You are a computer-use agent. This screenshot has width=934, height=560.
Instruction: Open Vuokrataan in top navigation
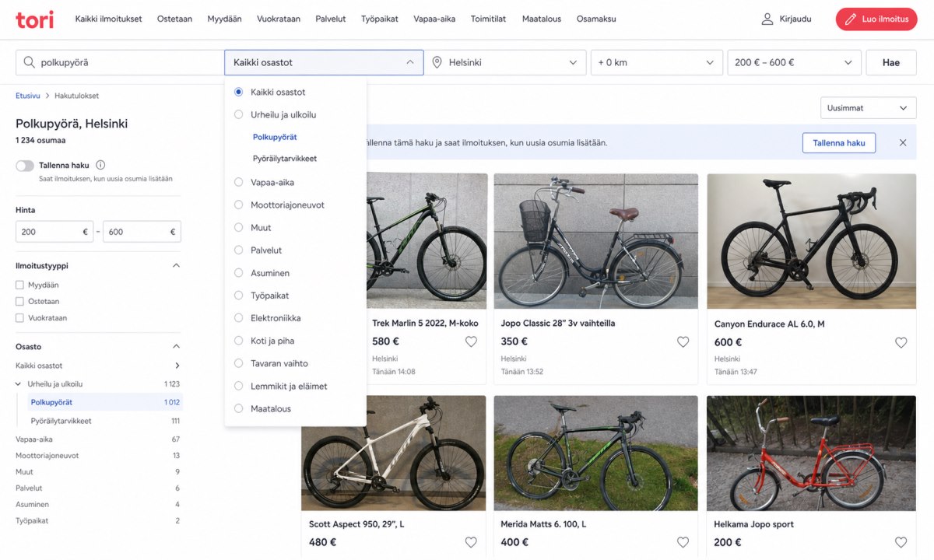278,19
